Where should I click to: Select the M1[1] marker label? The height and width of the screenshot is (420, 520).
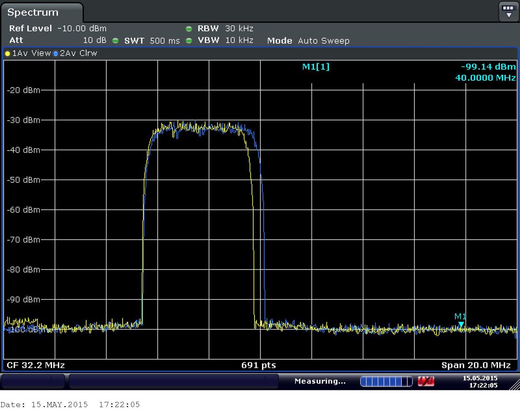click(x=316, y=67)
